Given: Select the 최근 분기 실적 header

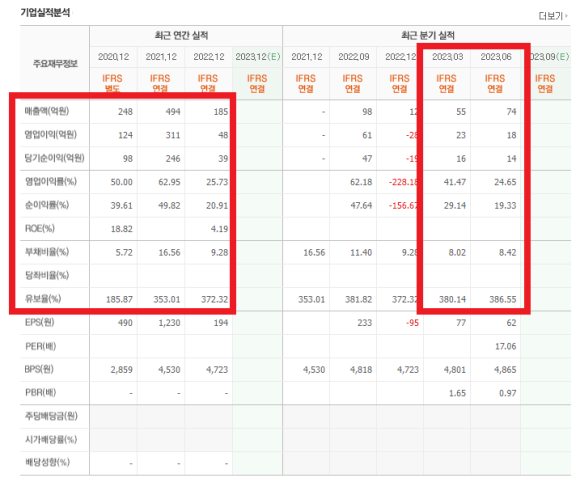Looking at the screenshot, I should (428, 36).
